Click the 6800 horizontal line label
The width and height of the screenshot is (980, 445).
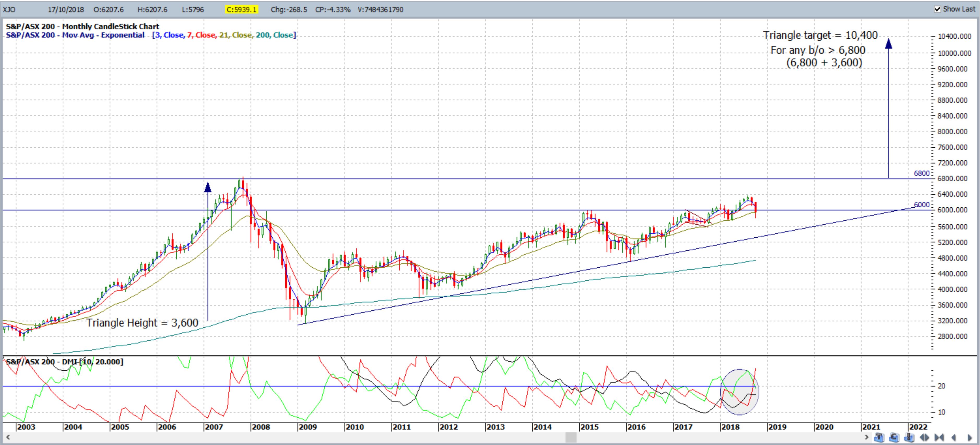(921, 173)
